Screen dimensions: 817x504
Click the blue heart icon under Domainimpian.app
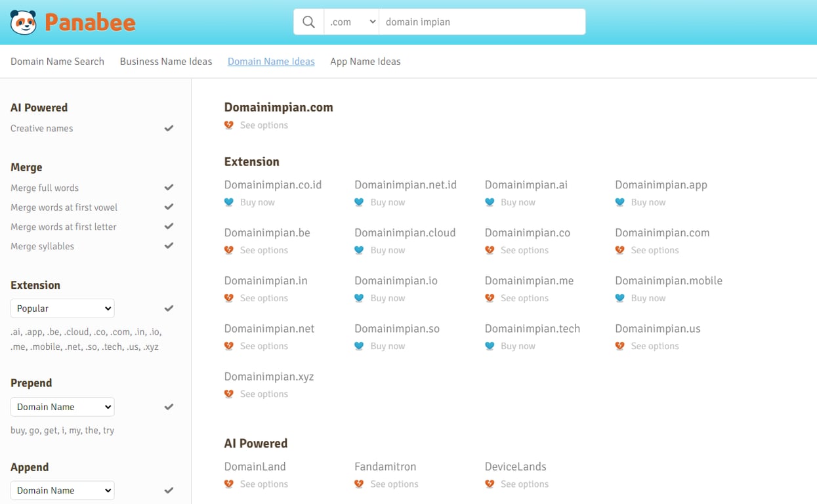coord(619,202)
